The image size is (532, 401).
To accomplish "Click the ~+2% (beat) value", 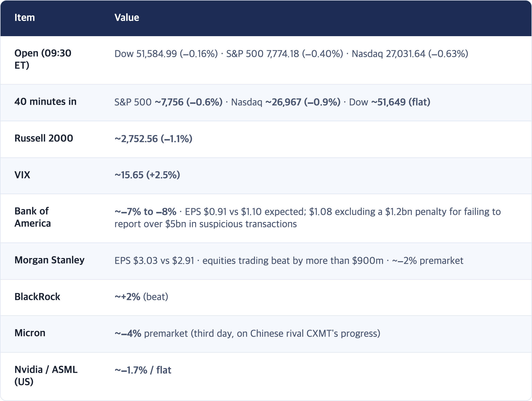I will point(141,297).
